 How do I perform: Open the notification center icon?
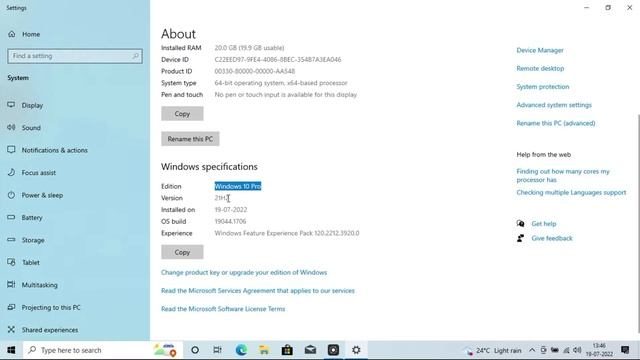point(625,350)
